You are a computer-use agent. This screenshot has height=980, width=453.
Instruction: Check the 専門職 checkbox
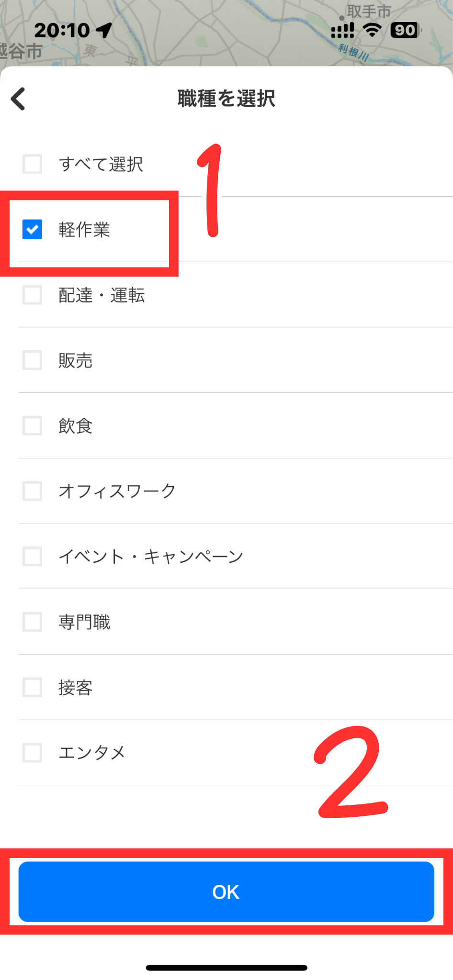[33, 622]
